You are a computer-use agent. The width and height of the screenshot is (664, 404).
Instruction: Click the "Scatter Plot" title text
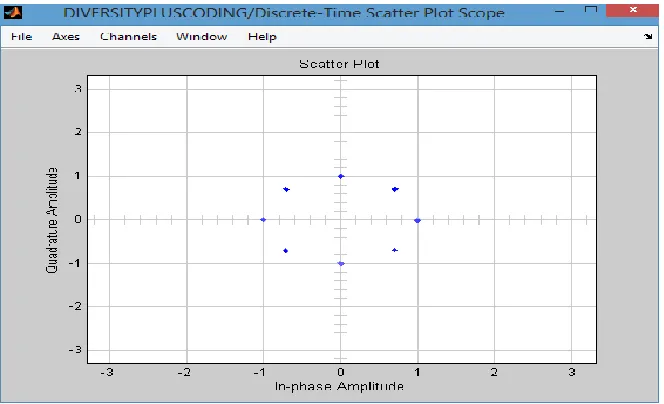(x=339, y=64)
